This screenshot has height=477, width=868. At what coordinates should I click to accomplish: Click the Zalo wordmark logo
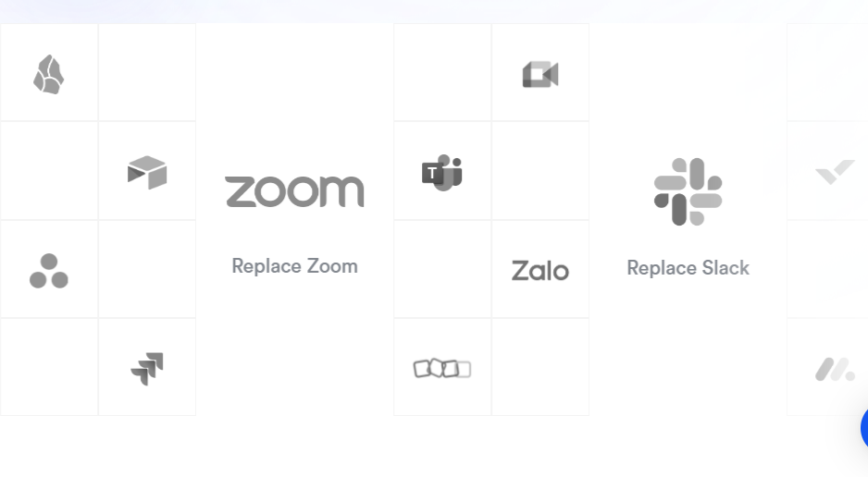[540, 270]
